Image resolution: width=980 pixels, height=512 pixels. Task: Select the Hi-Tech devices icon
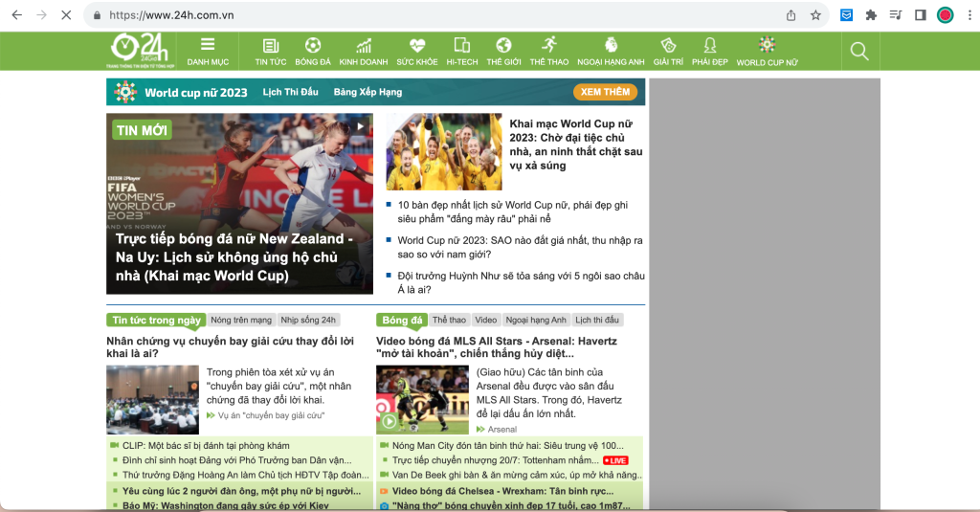point(462,46)
